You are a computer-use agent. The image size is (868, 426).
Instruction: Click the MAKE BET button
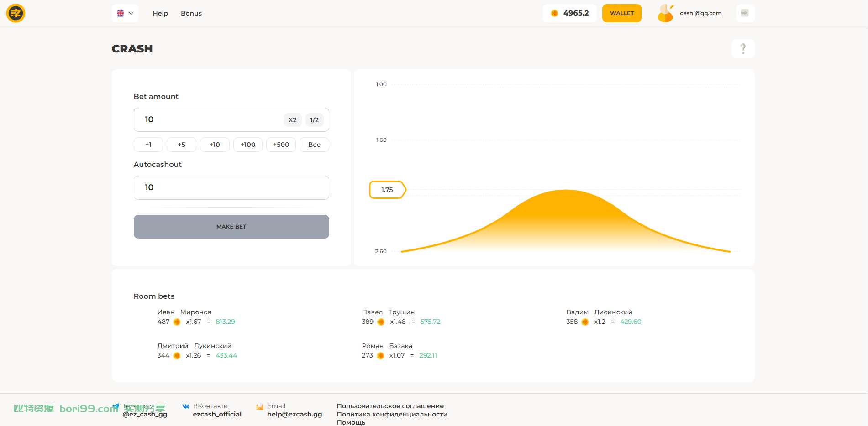[231, 227]
